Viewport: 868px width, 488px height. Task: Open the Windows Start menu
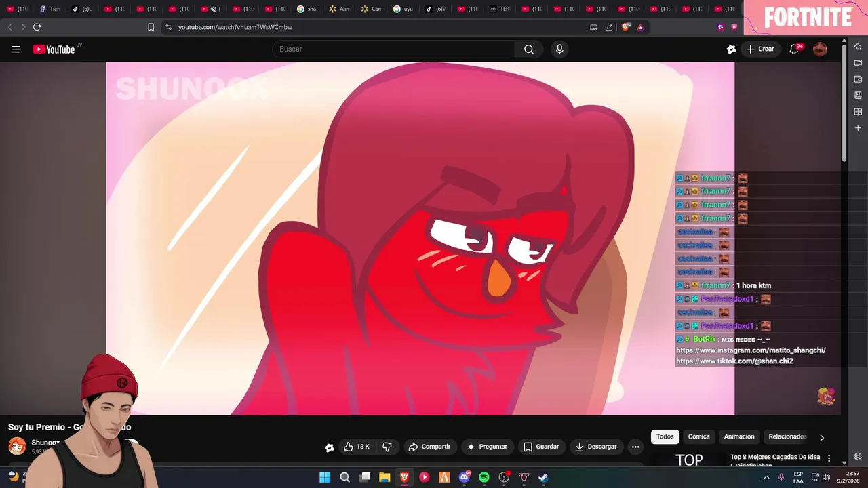click(x=325, y=477)
